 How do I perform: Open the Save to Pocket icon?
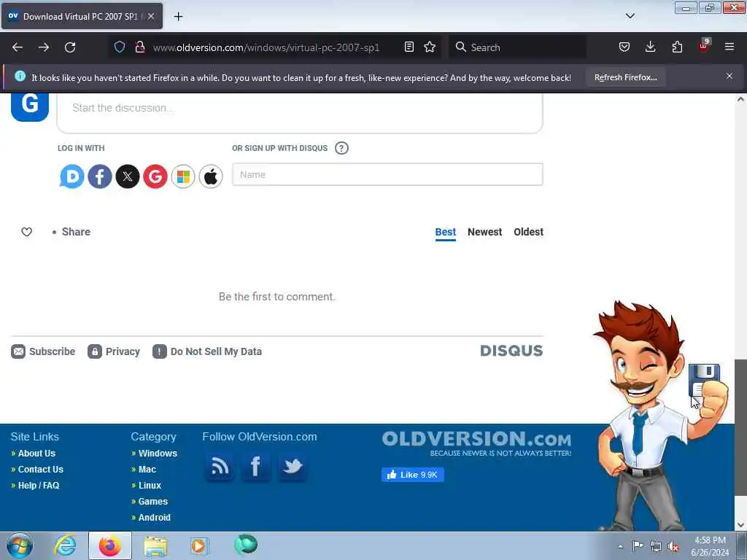[x=624, y=47]
